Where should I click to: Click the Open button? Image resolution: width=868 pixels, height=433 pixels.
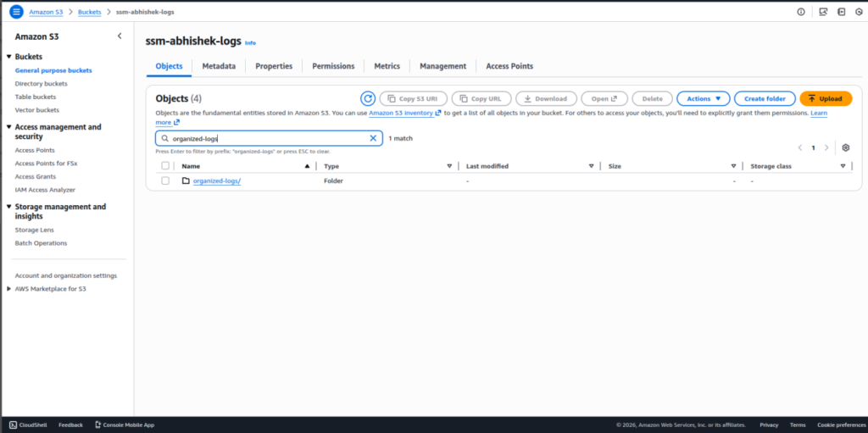604,98
